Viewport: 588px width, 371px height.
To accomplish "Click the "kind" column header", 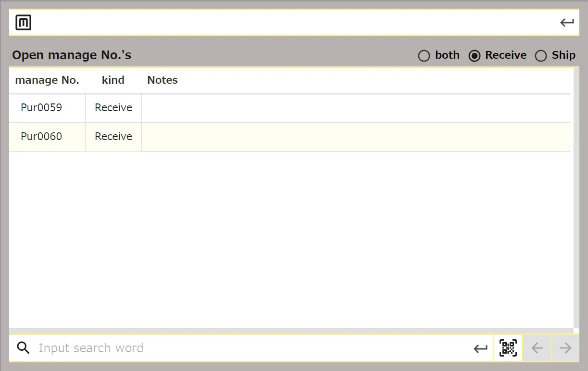I will pos(113,80).
